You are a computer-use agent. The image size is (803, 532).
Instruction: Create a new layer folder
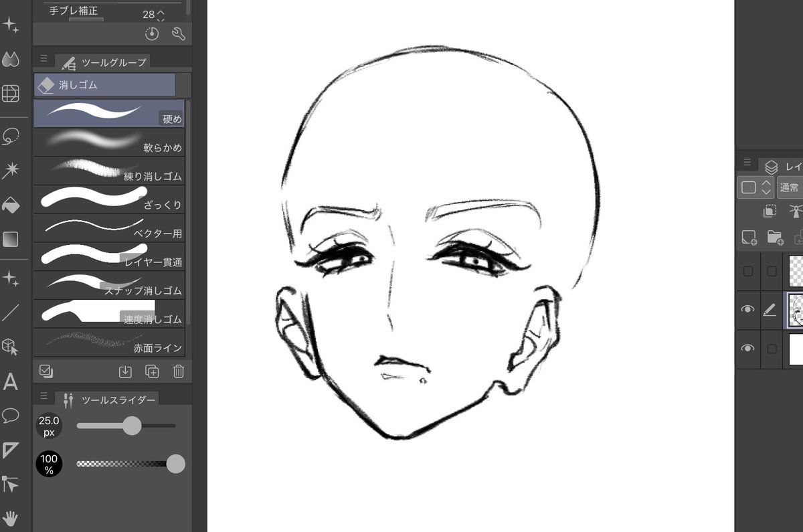click(x=775, y=237)
